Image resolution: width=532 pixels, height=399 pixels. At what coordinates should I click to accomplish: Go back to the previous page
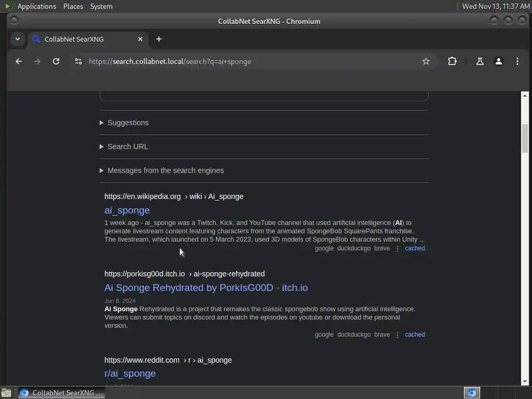pos(19,61)
